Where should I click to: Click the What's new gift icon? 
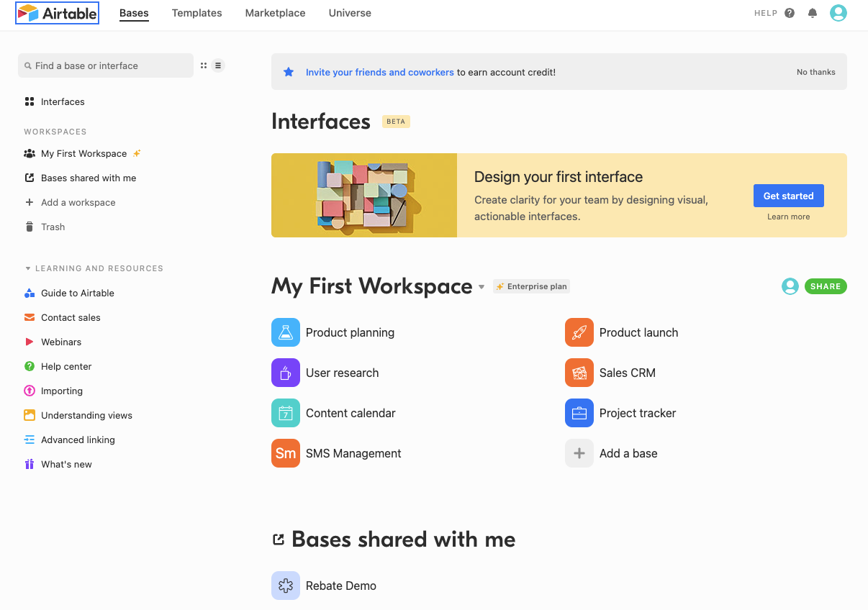point(30,464)
